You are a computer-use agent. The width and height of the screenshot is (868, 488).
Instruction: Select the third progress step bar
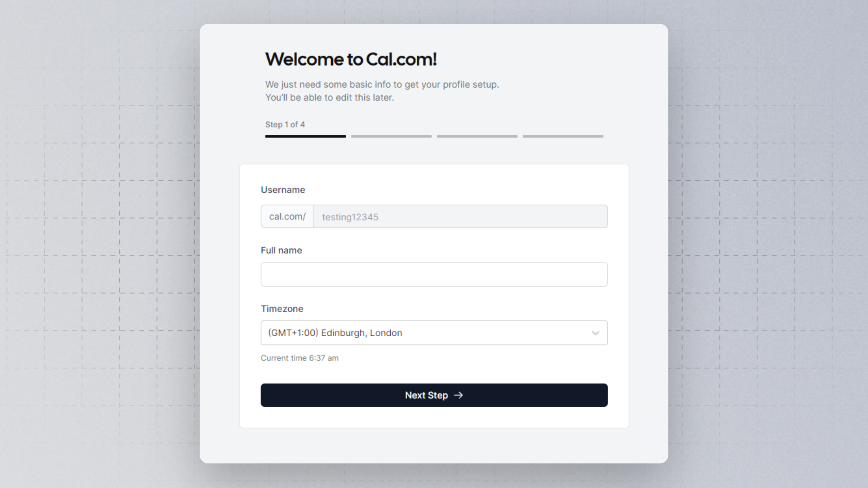[x=477, y=136]
